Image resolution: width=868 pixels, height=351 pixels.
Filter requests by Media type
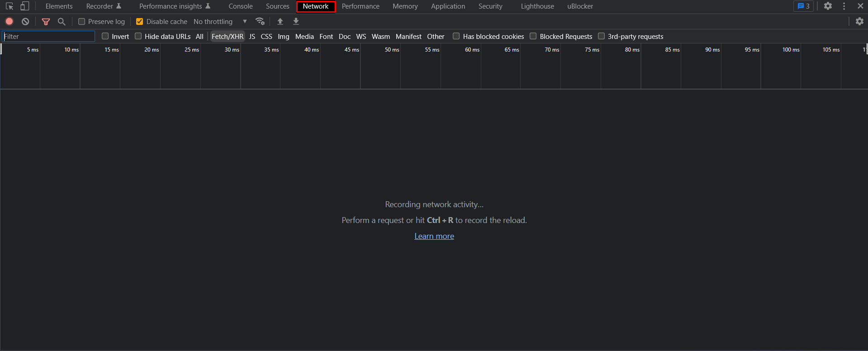pyautogui.click(x=304, y=36)
